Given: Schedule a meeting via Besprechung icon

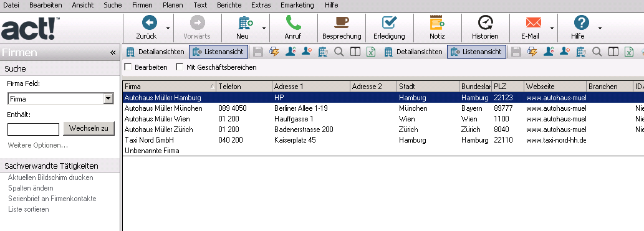Looking at the screenshot, I should [341, 22].
